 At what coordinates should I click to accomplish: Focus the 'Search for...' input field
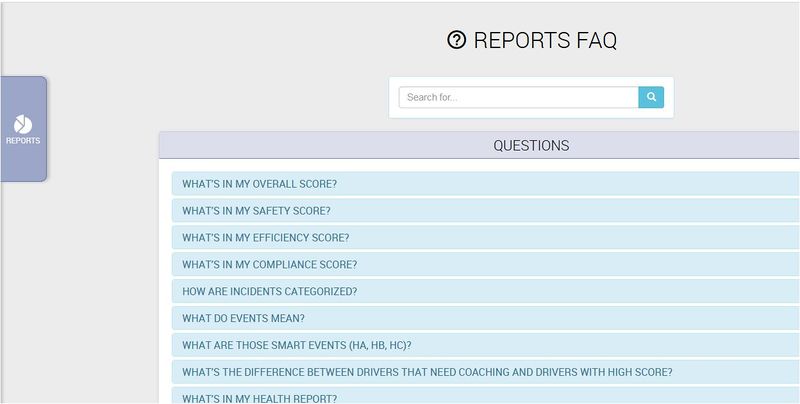tap(518, 97)
